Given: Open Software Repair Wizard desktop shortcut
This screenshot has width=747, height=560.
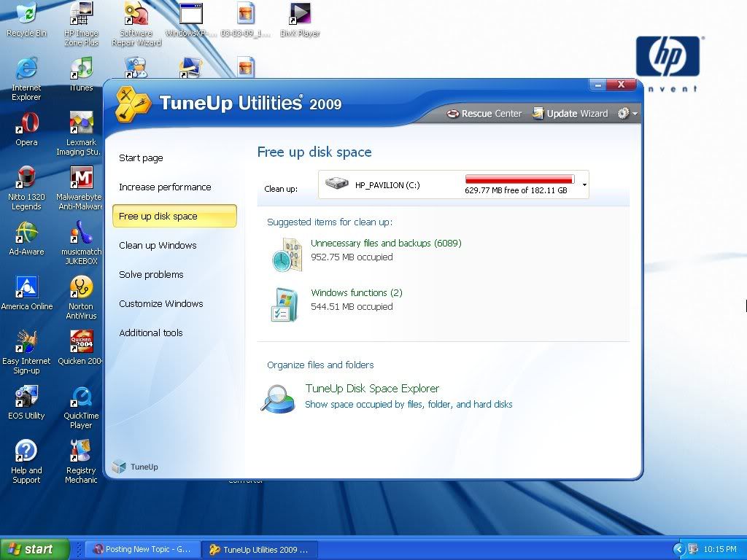Looking at the screenshot, I should coord(136,23).
